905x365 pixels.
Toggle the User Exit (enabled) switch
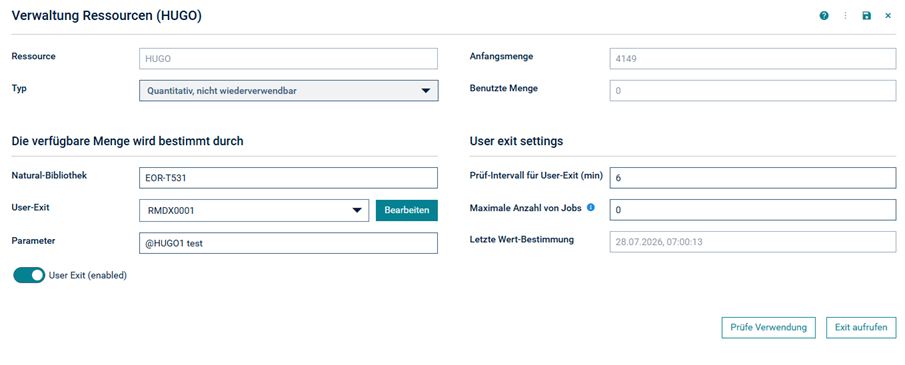pyautogui.click(x=29, y=275)
